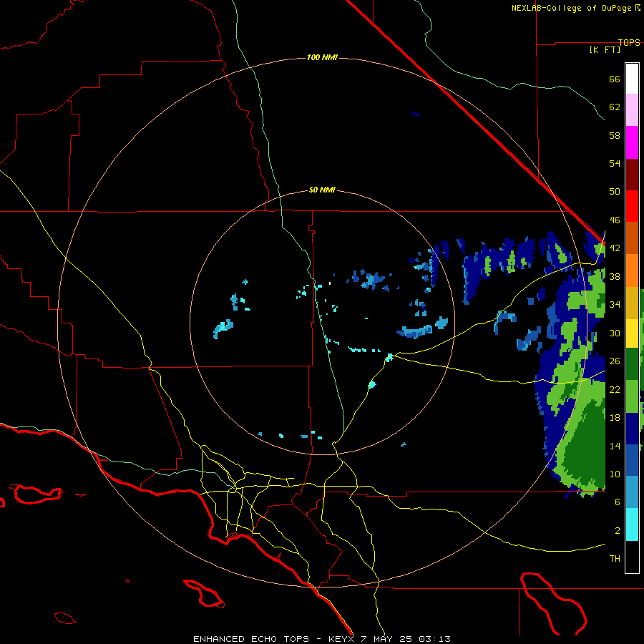Select the black TH legend swatch

click(632, 557)
